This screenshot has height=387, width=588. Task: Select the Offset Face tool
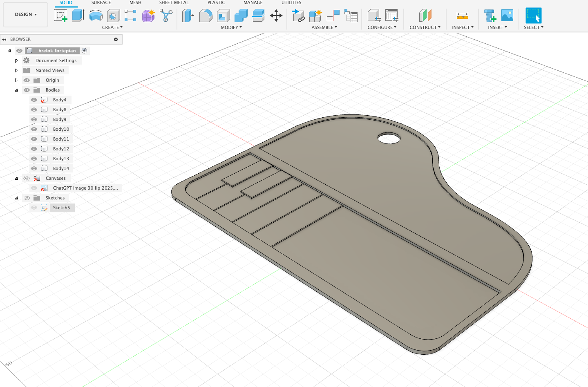pos(258,16)
